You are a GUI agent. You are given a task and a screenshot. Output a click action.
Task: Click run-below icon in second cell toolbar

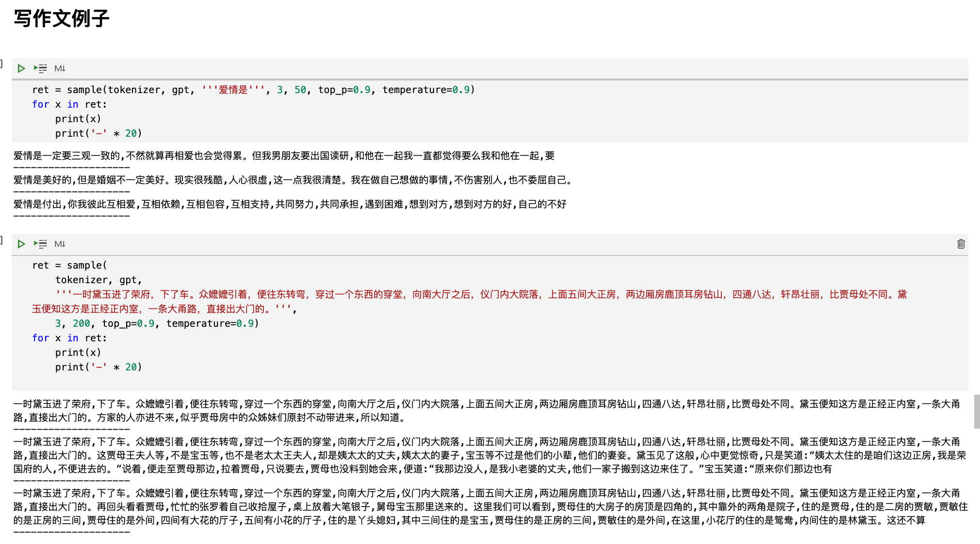click(41, 244)
